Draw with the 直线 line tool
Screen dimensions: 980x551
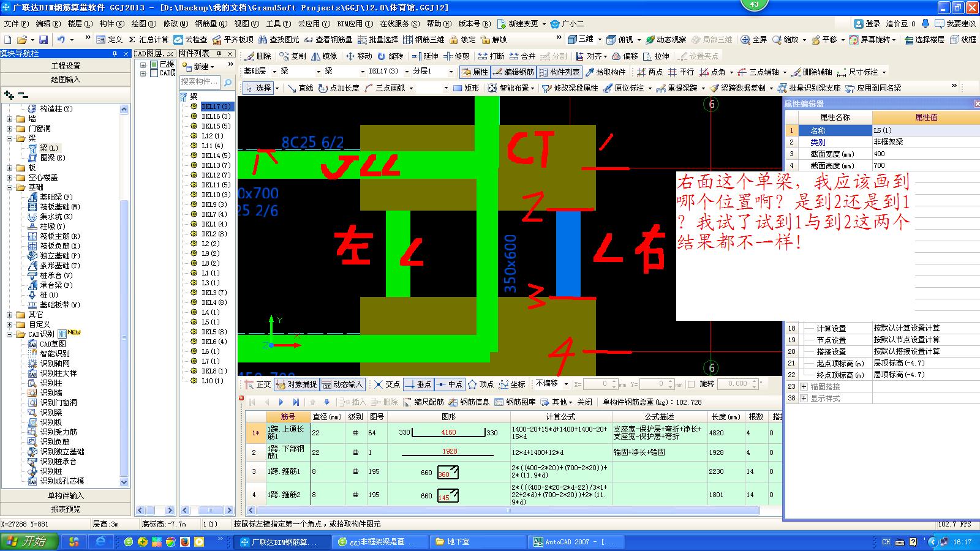coord(300,88)
